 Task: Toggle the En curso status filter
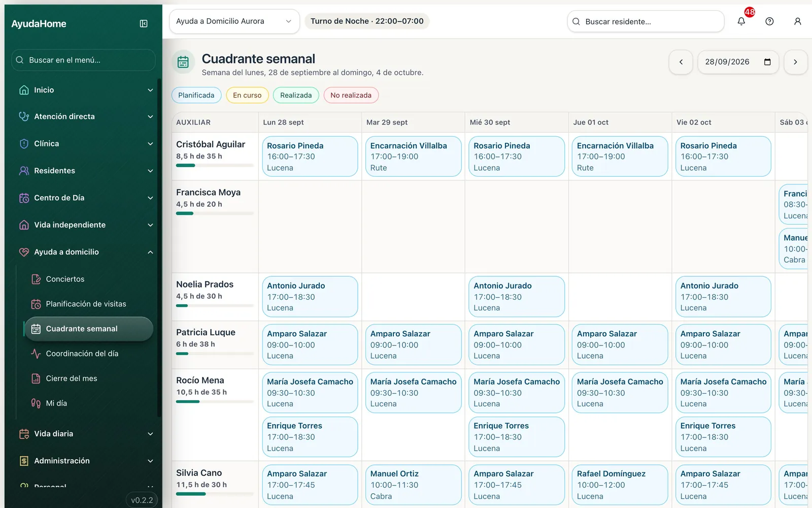coord(247,96)
